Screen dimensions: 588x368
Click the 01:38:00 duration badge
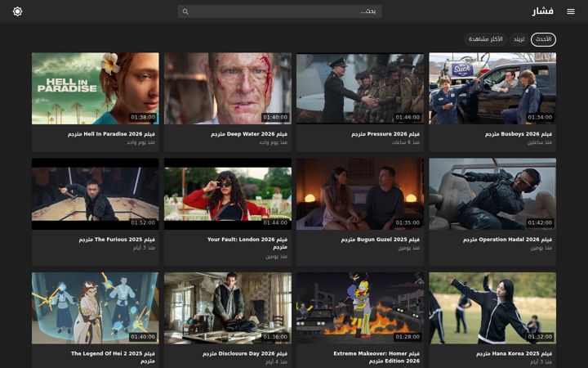coord(143,117)
